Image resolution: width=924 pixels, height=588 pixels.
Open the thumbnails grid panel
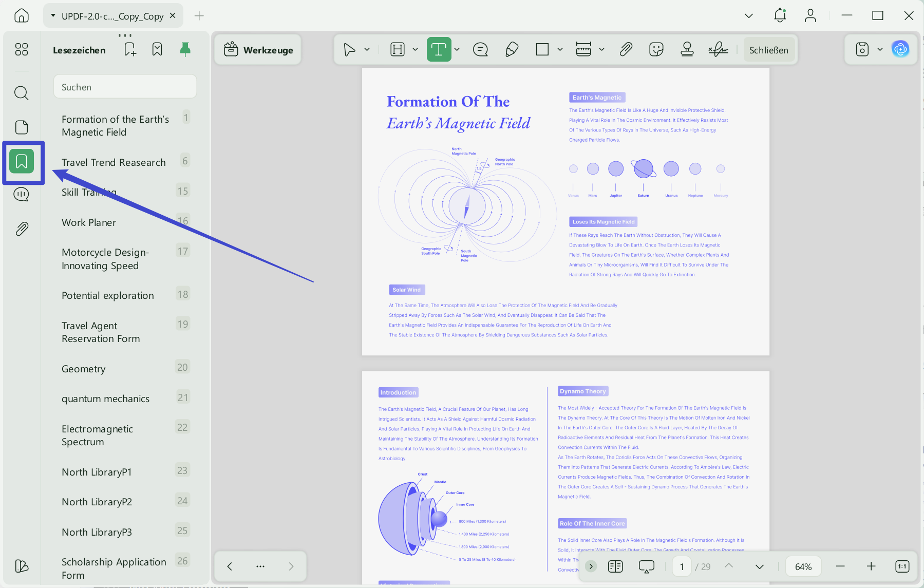coord(22,49)
